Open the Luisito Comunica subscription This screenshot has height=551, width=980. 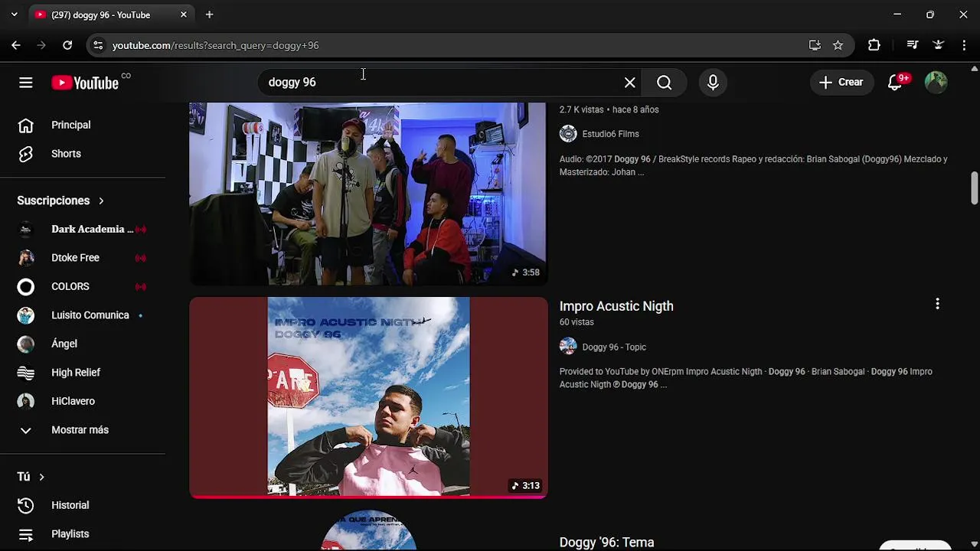pos(83,315)
